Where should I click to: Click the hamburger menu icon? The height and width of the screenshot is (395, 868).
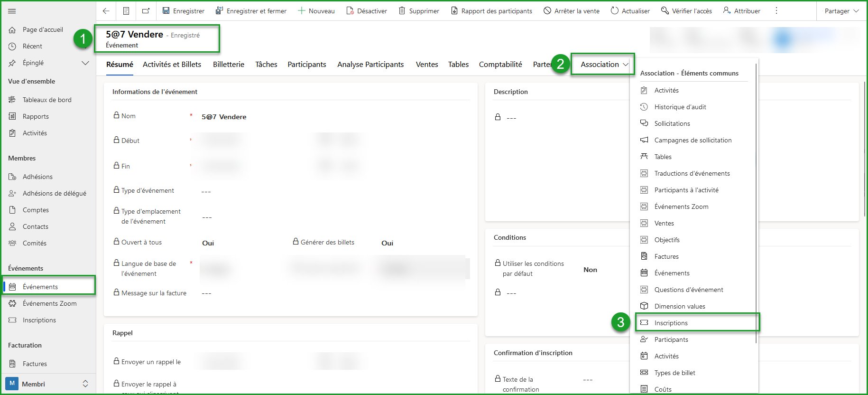click(12, 11)
